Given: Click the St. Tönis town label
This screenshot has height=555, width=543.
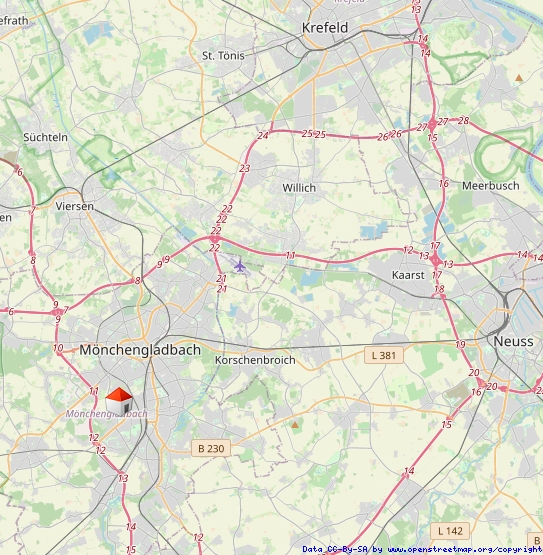Looking at the screenshot, I should click(x=223, y=56).
